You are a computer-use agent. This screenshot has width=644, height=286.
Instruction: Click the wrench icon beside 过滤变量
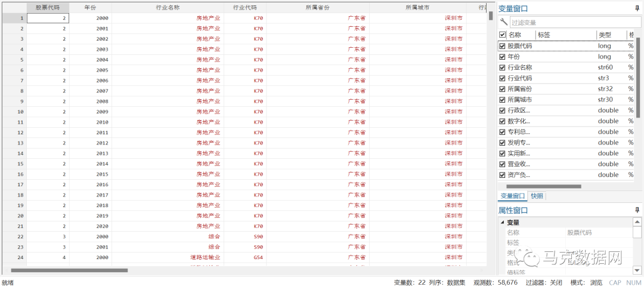[x=503, y=22]
